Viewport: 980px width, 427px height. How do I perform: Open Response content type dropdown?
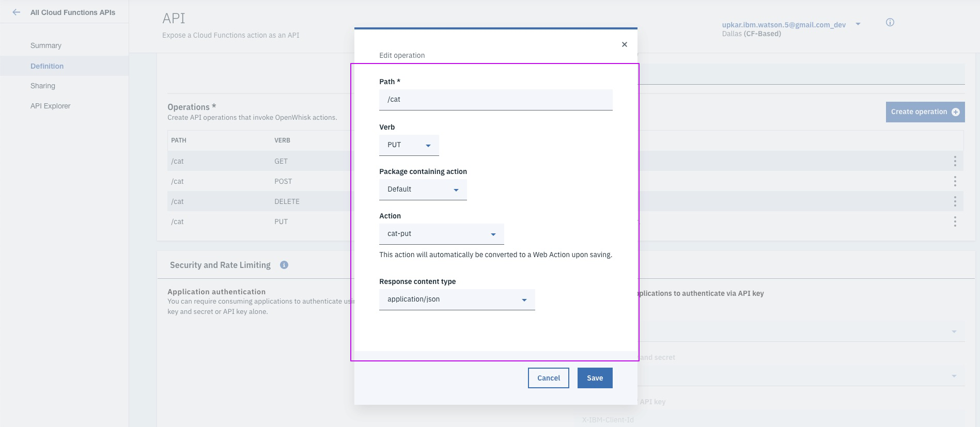coord(457,299)
